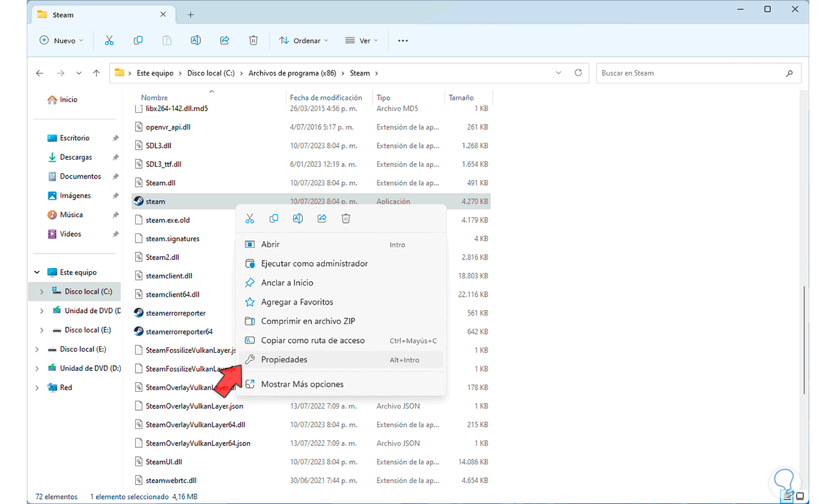836x504 pixels.
Task: Rename using the context menu rename icon
Action: (298, 218)
